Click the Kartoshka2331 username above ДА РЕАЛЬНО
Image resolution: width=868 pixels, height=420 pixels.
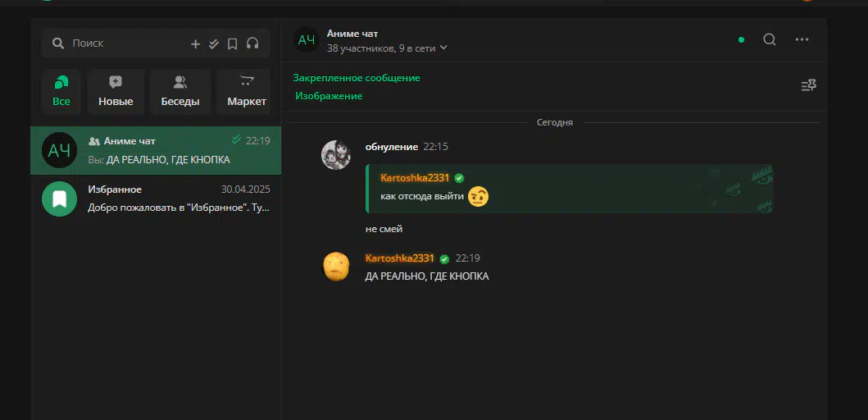[x=400, y=258]
